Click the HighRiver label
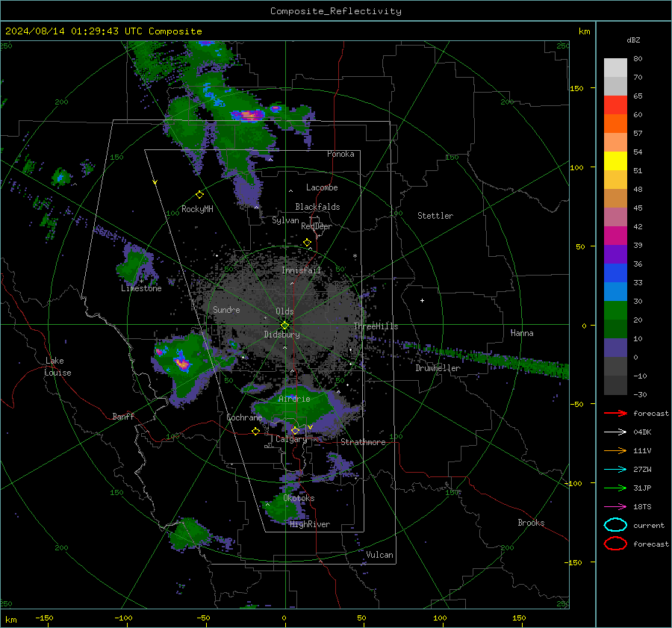This screenshot has width=672, height=628. click(310, 524)
